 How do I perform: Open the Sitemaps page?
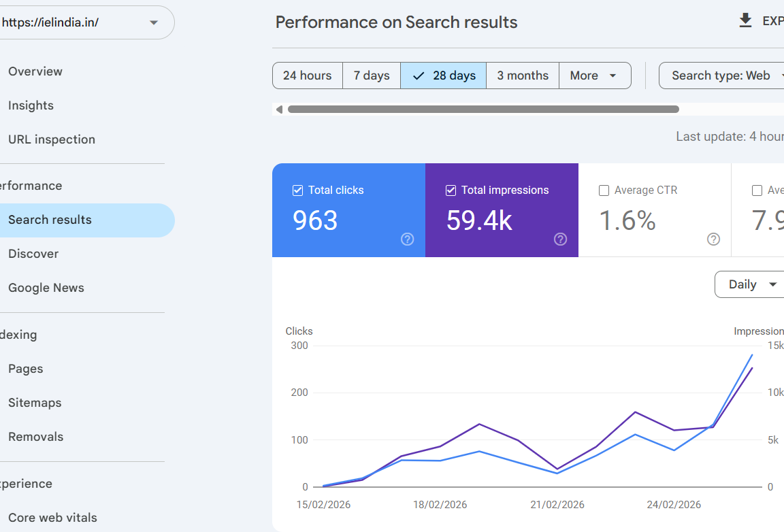click(x=35, y=403)
